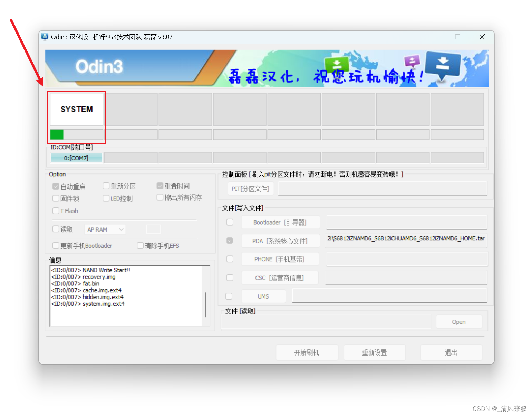Click the CSC file path field
532x415 pixels.
[406, 278]
